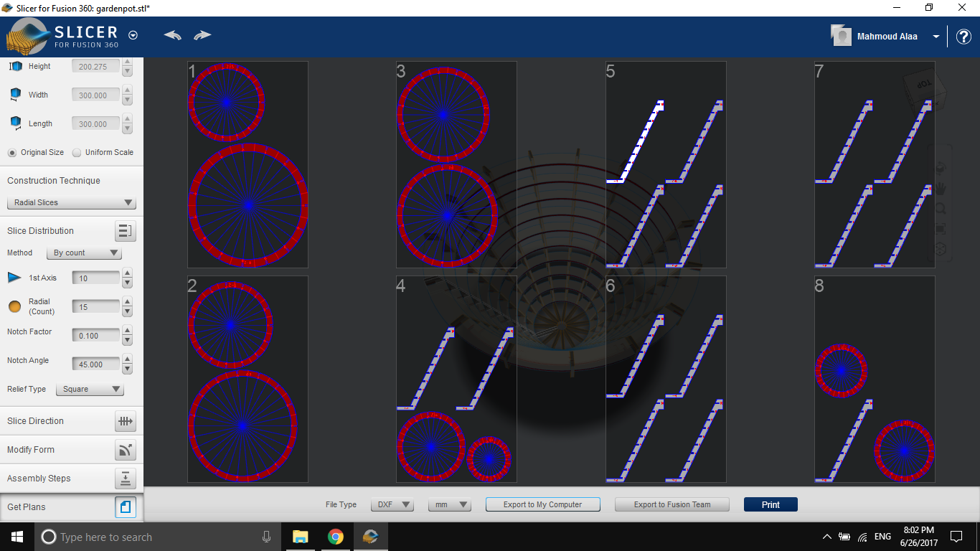Screen dimensions: 980x551
Task: Select plan sheet 4 thumbnail
Action: pos(456,379)
